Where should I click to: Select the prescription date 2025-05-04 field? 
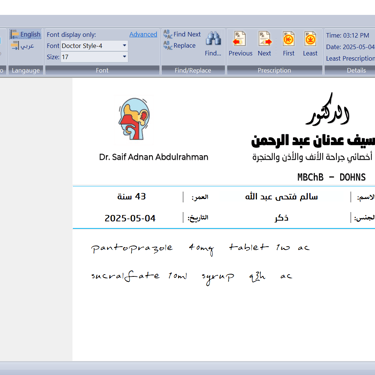130,218
